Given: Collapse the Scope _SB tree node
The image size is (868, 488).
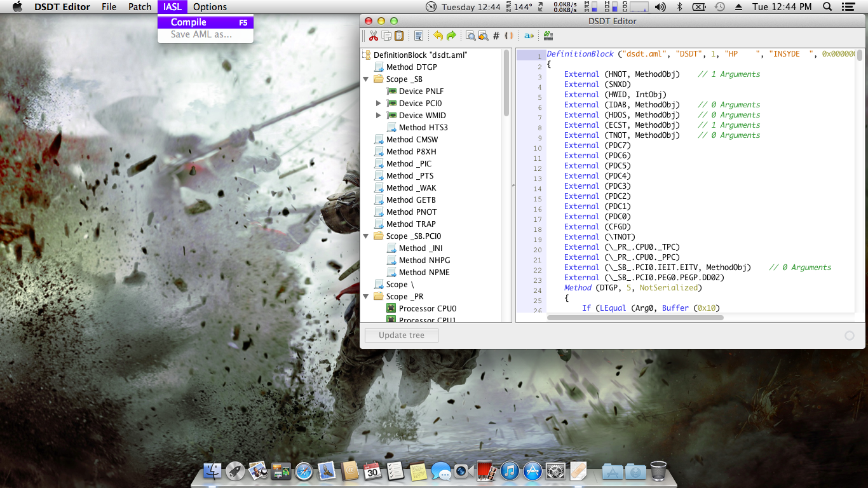Looking at the screenshot, I should [x=366, y=79].
